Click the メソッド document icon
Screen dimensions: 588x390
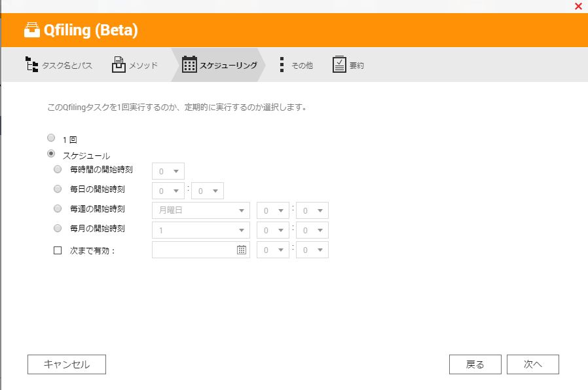tap(119, 64)
